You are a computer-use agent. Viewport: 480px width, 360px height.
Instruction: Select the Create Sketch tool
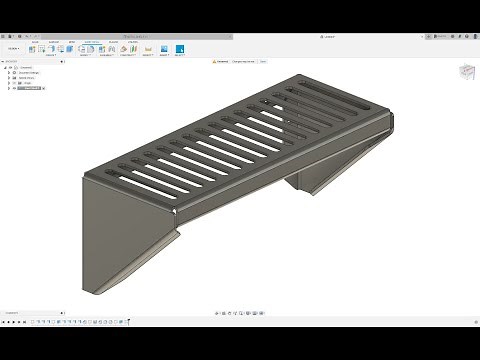tap(42, 49)
